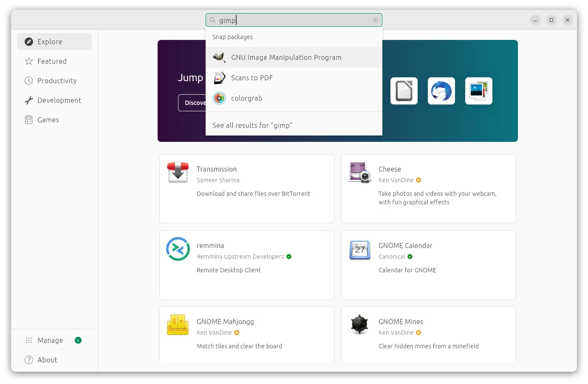
Task: Open the GNOME Mahjongg app card
Action: tap(247, 334)
